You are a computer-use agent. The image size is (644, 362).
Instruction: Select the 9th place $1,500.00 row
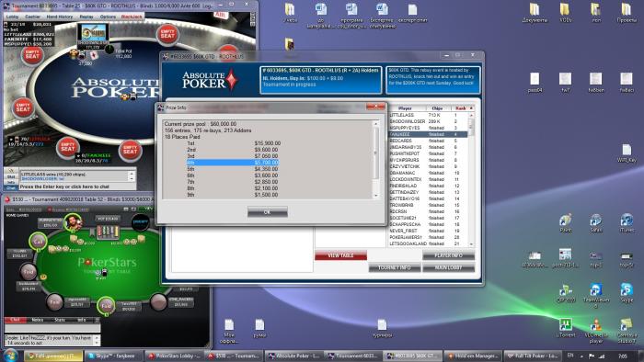coord(234,195)
